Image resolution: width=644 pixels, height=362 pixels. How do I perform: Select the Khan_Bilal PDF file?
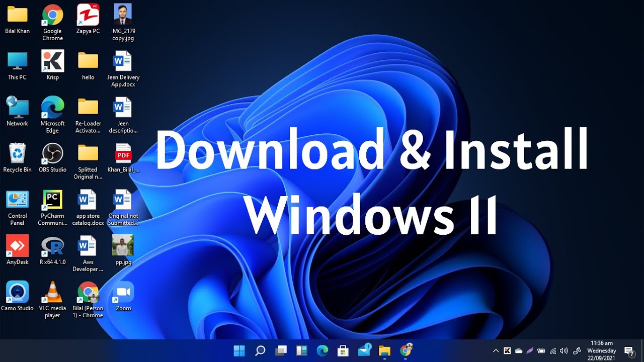[123, 158]
